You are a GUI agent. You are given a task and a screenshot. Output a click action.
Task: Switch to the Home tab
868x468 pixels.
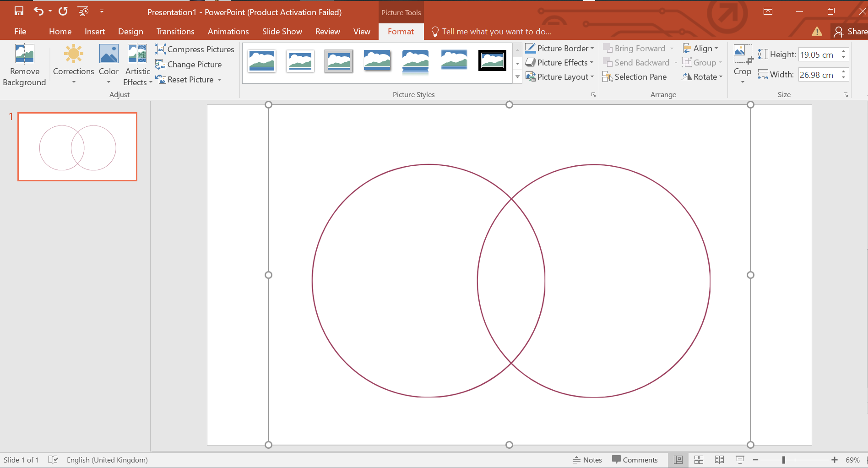tap(60, 32)
